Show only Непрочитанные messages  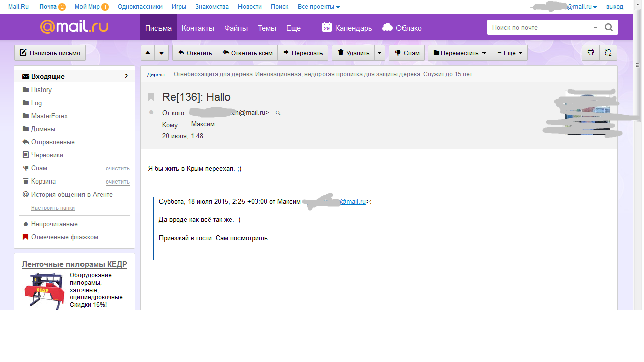pyautogui.click(x=54, y=224)
